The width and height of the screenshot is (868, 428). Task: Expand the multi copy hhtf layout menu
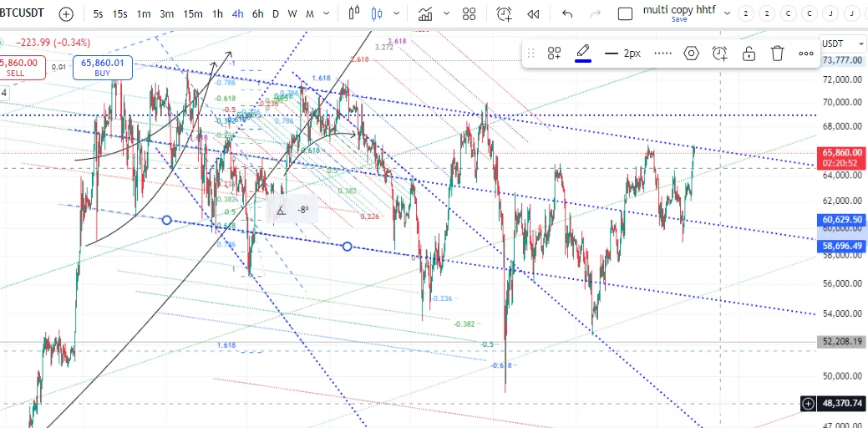tap(727, 14)
